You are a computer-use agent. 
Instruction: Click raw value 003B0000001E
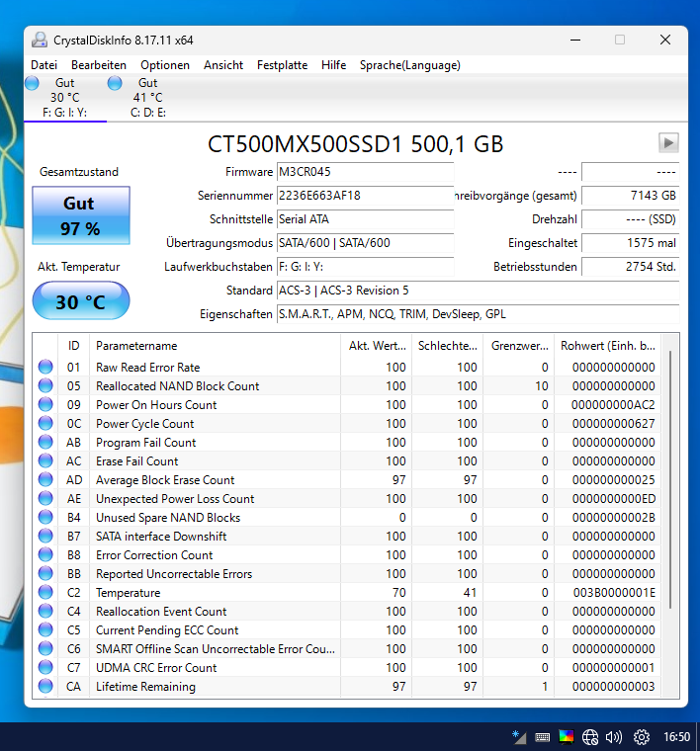coord(614,593)
